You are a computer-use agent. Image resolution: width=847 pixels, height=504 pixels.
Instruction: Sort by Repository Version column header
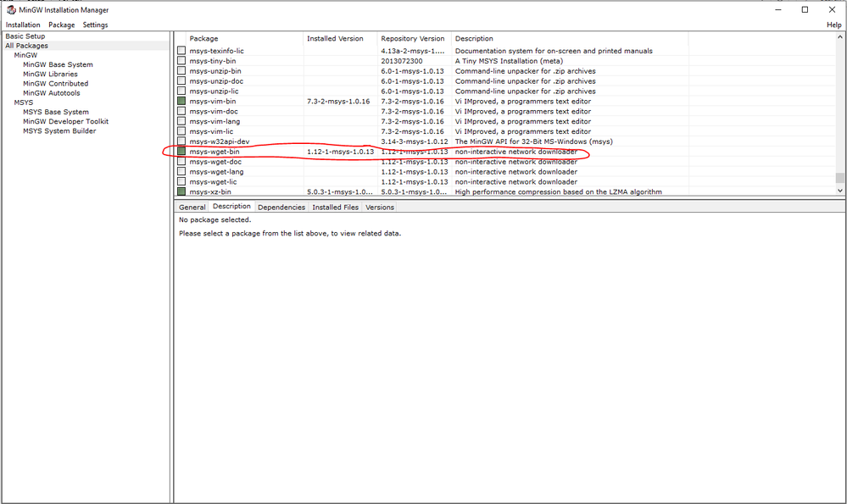(x=415, y=39)
